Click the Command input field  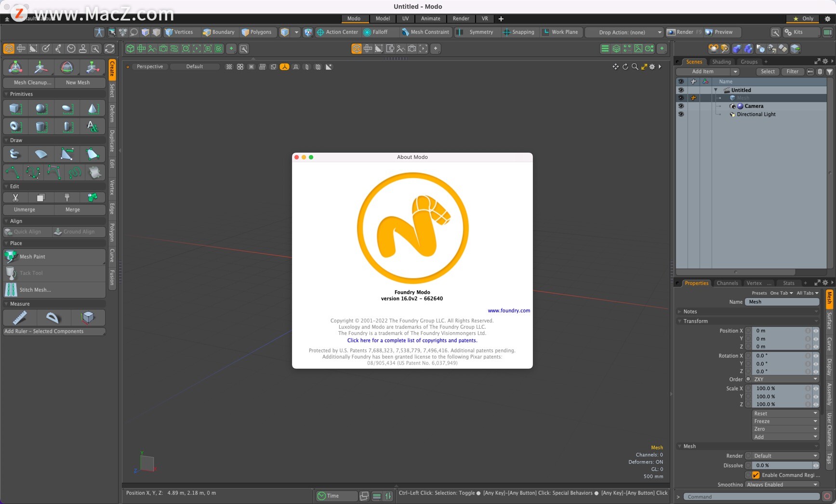pos(751,497)
